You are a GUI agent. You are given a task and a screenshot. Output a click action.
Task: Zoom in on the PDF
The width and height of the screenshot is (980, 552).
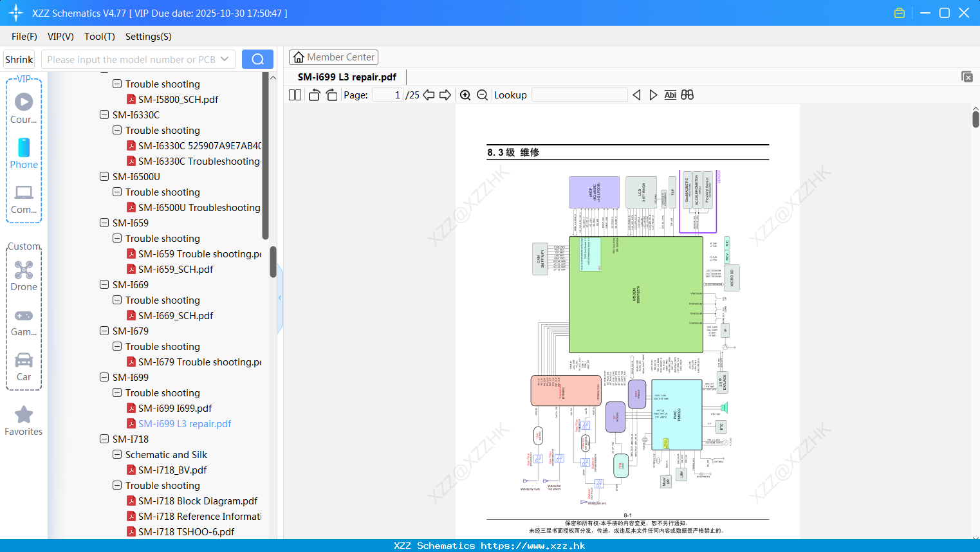click(x=465, y=95)
